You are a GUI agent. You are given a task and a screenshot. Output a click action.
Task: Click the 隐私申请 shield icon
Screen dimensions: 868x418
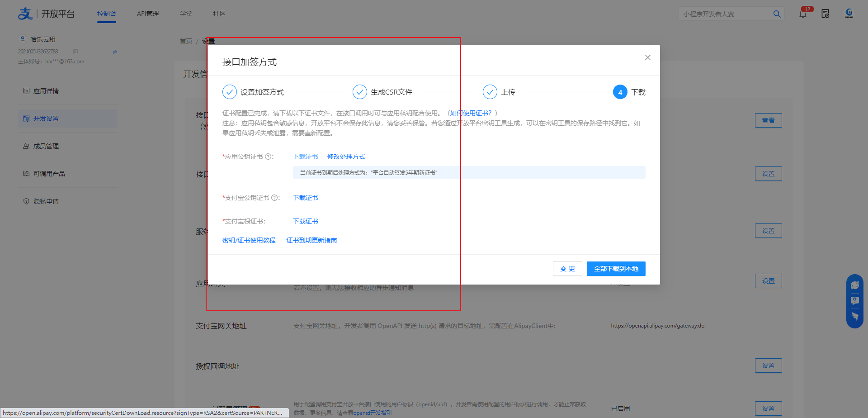(x=26, y=201)
